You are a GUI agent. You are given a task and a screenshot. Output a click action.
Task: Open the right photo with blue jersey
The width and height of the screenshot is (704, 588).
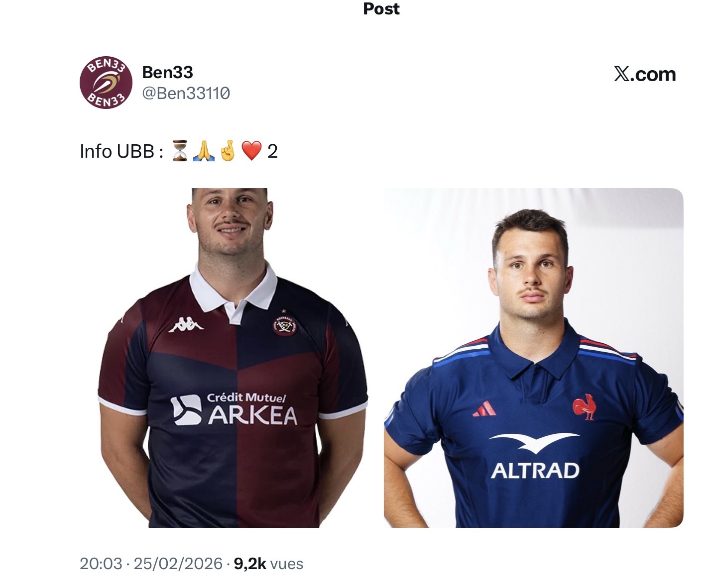coord(533,358)
